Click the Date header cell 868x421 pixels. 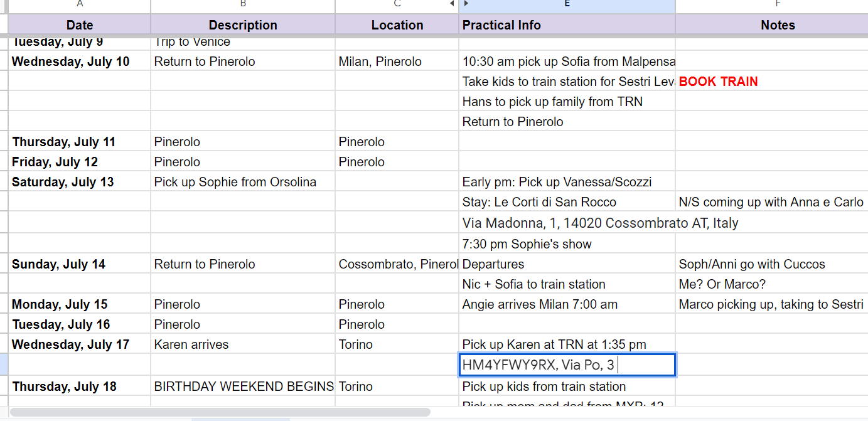(80, 25)
